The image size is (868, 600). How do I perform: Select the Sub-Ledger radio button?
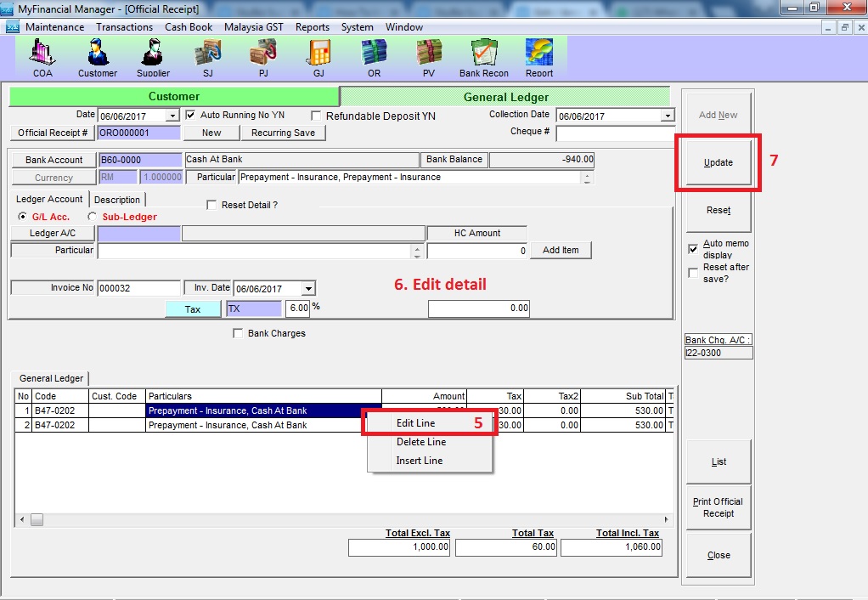coord(92,217)
